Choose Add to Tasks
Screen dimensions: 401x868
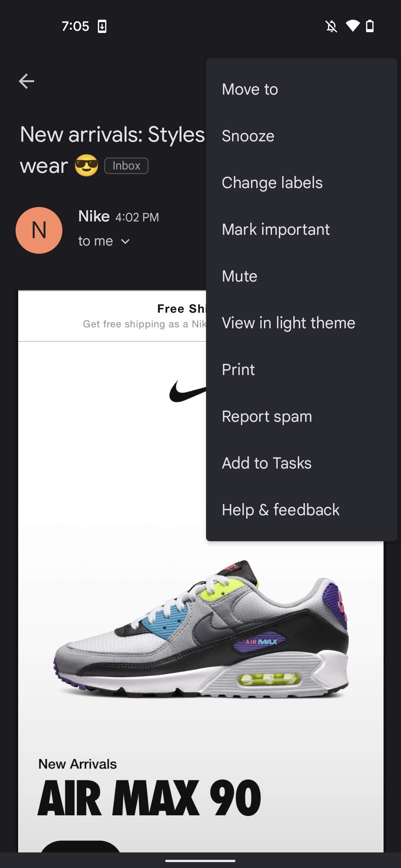301,463
